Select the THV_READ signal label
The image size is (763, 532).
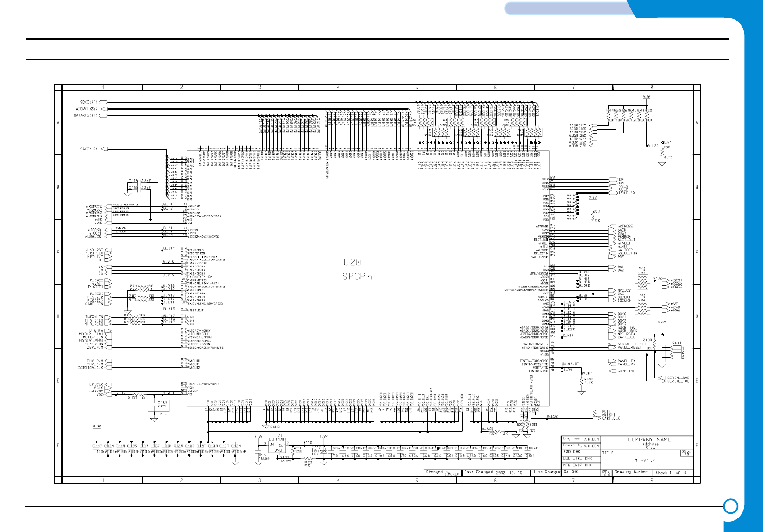point(94,321)
